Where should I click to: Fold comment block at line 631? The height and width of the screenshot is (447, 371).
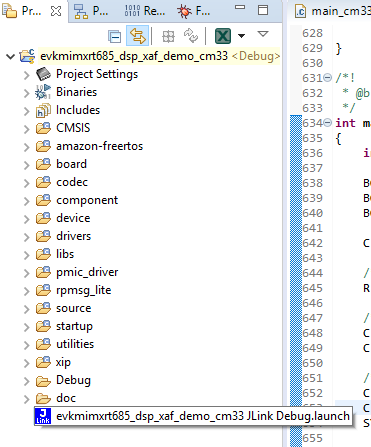[x=328, y=78]
